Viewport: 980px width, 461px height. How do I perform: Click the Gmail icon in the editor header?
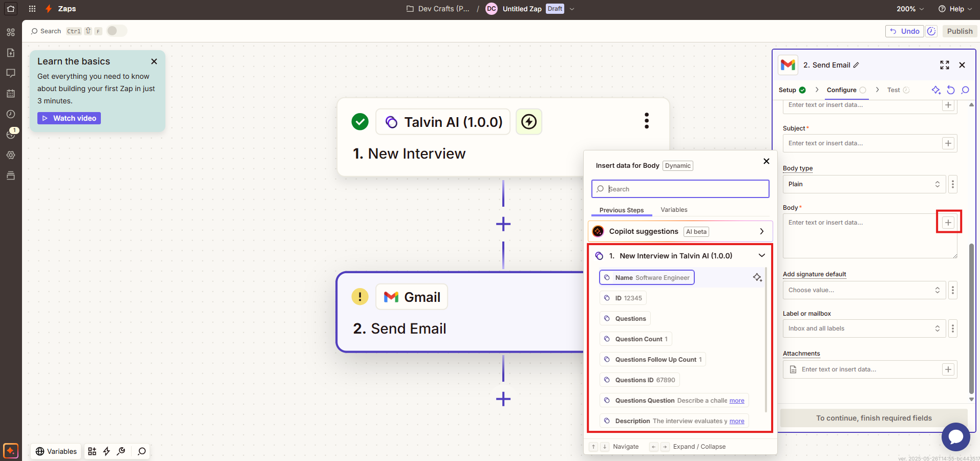pyautogui.click(x=788, y=65)
